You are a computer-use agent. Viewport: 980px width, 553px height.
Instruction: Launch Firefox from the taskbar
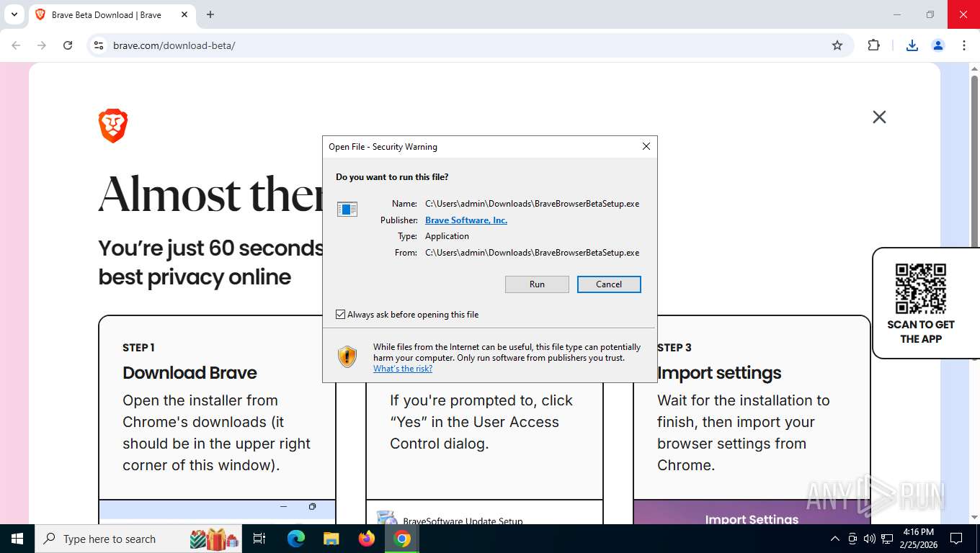click(367, 539)
